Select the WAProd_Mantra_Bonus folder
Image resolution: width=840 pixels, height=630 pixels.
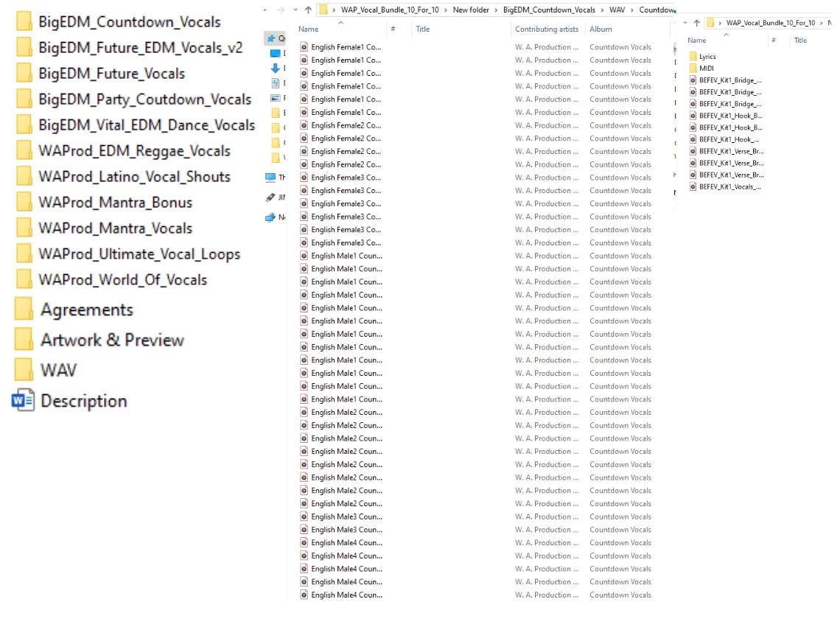(x=115, y=203)
